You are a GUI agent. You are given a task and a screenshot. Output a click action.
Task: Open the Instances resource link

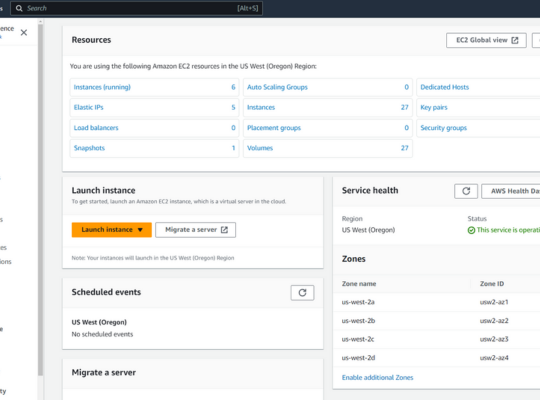(261, 107)
